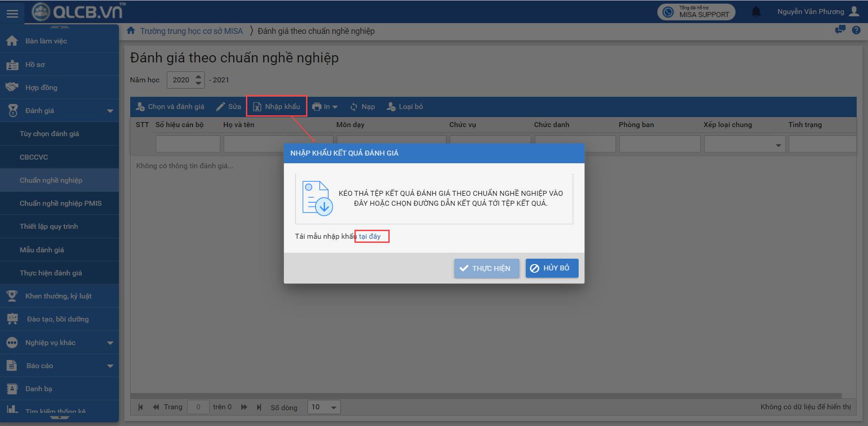Open Chuẩn nghề nghiệp PMIS menu item
This screenshot has height=426, width=868.
61,204
